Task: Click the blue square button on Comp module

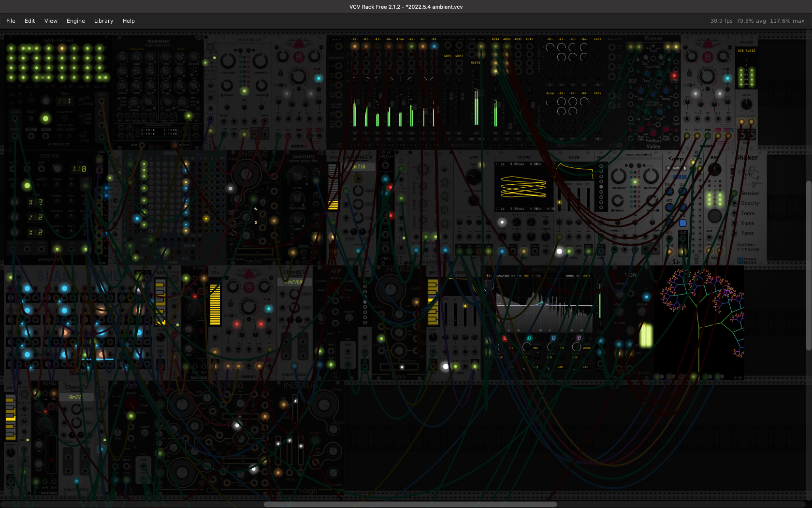Action: [682, 223]
